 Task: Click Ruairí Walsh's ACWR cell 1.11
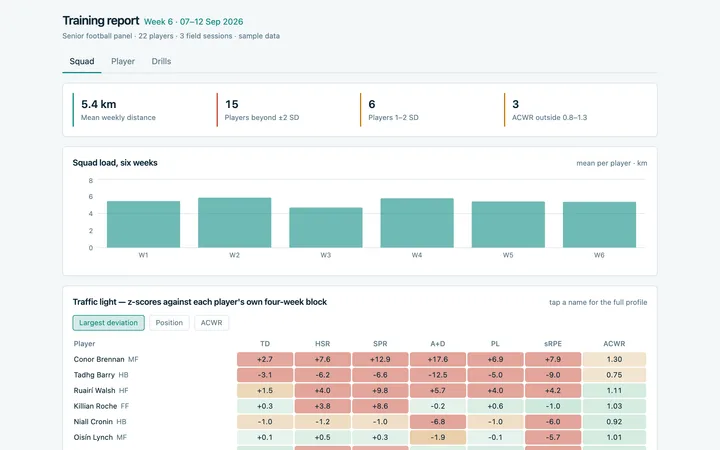coord(614,391)
